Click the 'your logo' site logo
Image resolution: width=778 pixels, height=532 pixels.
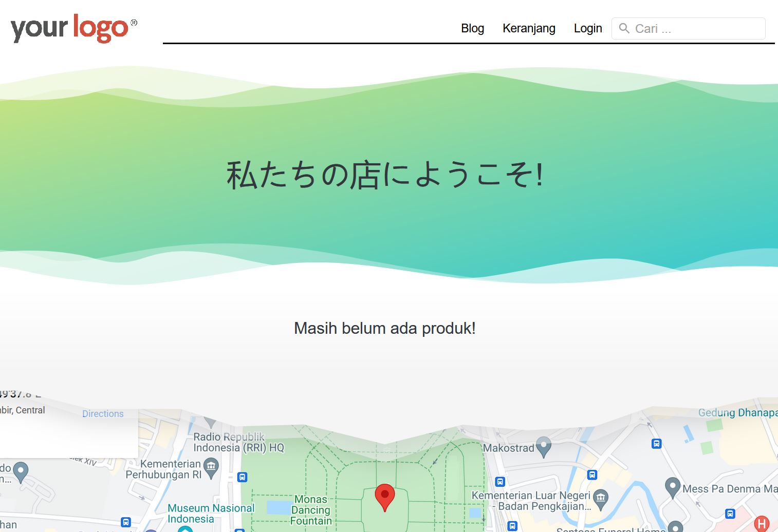(73, 28)
